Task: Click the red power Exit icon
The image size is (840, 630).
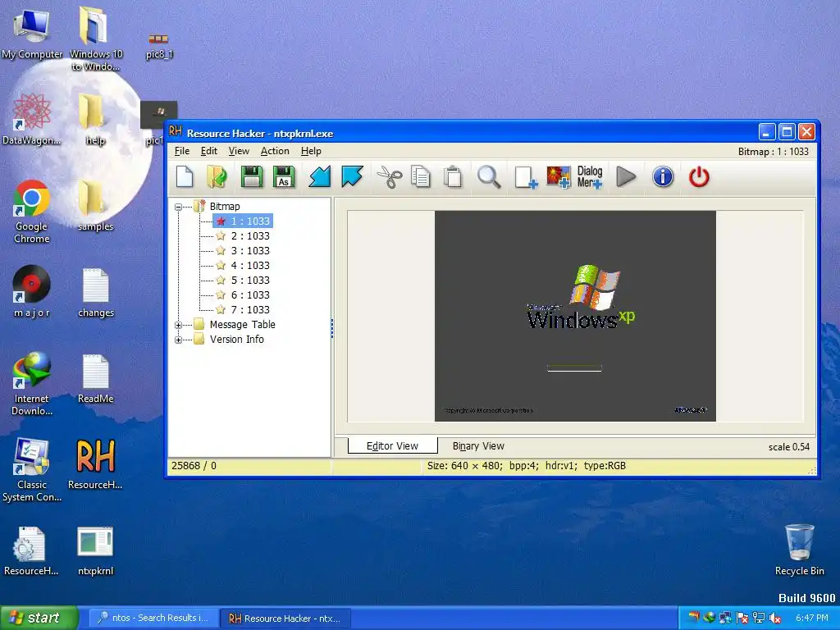Action: (699, 177)
